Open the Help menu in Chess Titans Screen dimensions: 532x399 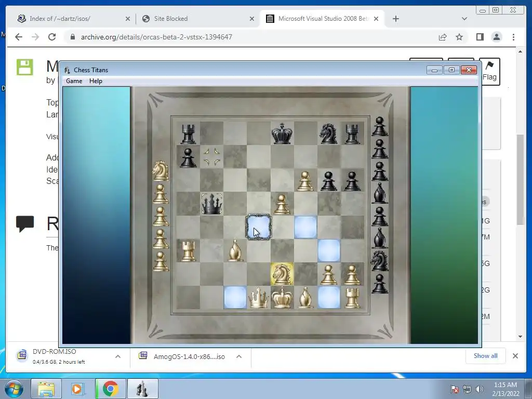(x=96, y=81)
